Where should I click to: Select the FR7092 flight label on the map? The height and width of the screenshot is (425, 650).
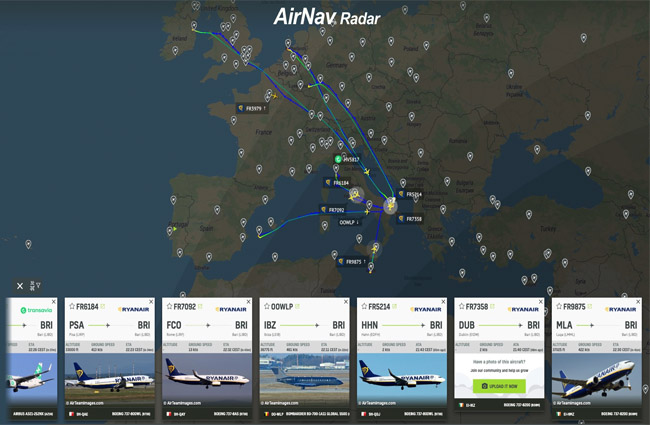(x=333, y=210)
